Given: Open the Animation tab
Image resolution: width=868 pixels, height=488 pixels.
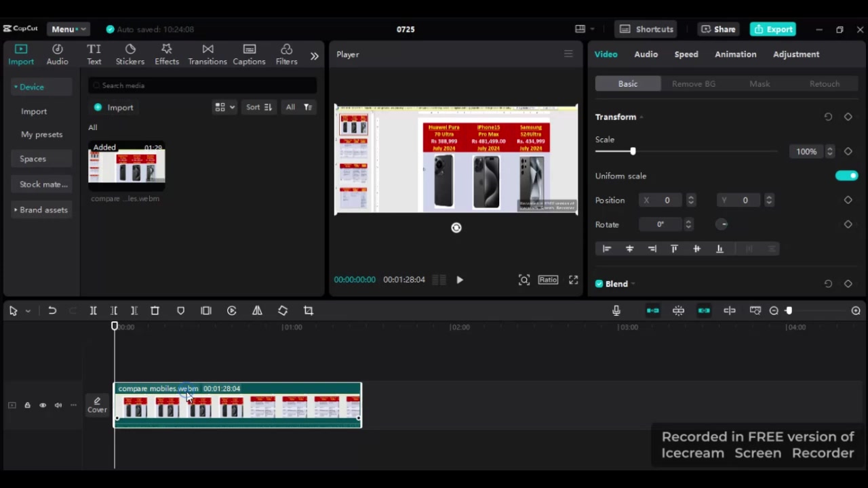Looking at the screenshot, I should click(735, 54).
